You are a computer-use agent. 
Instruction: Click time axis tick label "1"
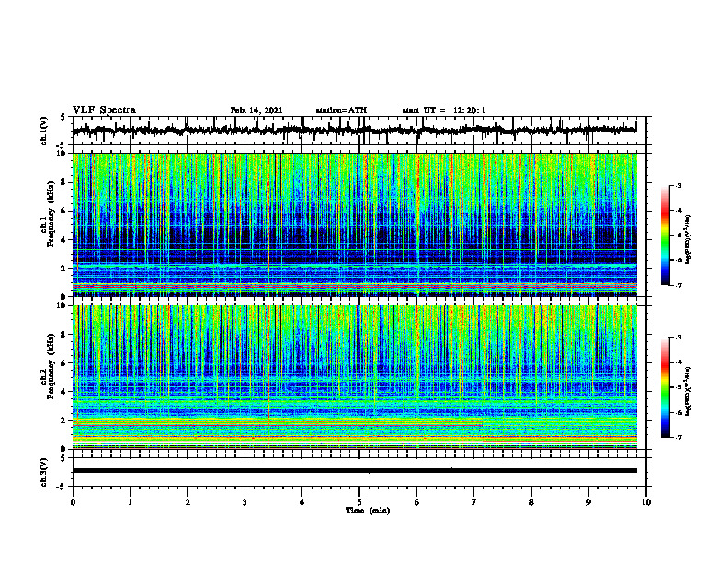(x=130, y=502)
